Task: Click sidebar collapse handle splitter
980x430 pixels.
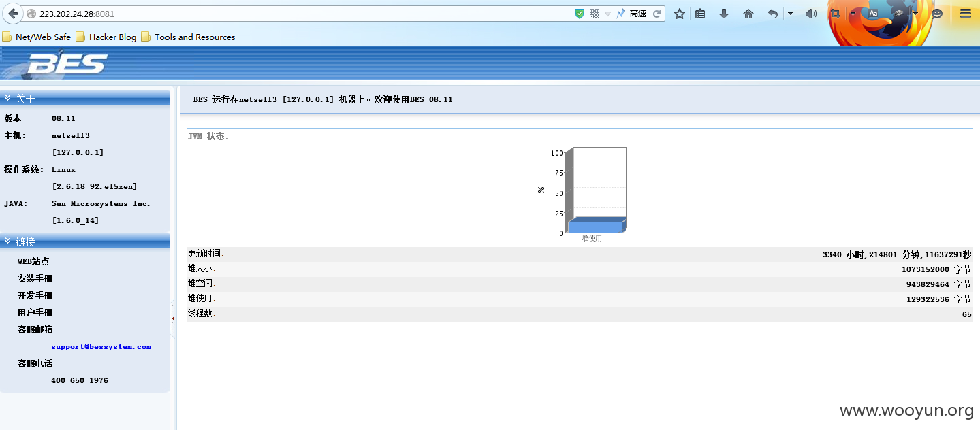Action: (173, 318)
